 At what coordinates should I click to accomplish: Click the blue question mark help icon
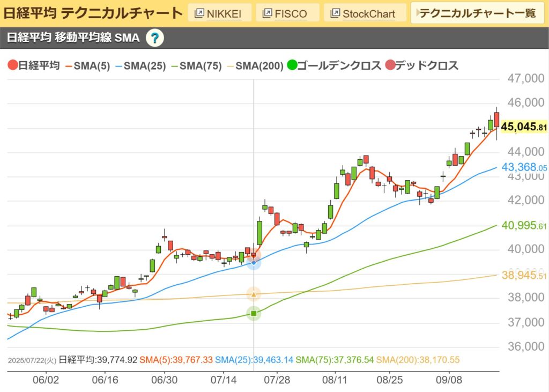154,38
